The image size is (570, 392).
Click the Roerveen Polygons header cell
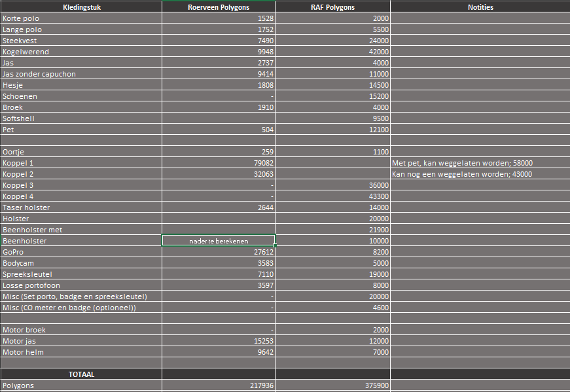[x=219, y=7]
